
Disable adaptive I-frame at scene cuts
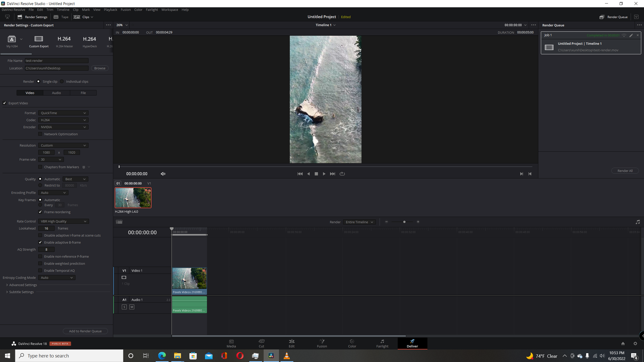[x=40, y=235]
